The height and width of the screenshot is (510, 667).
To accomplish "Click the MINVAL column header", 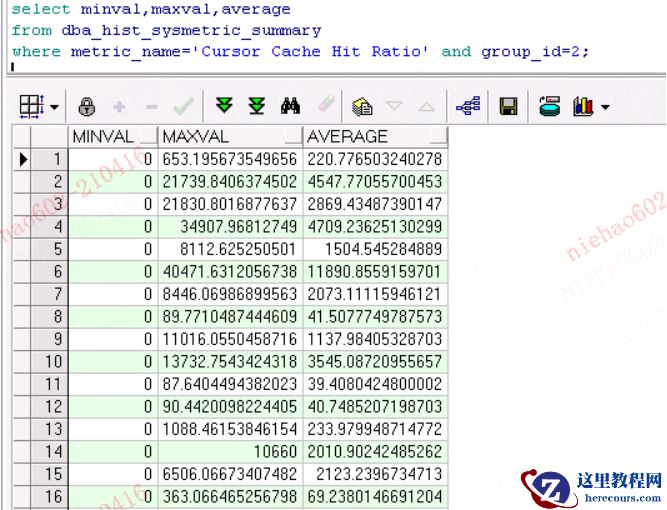I will 110,136.
